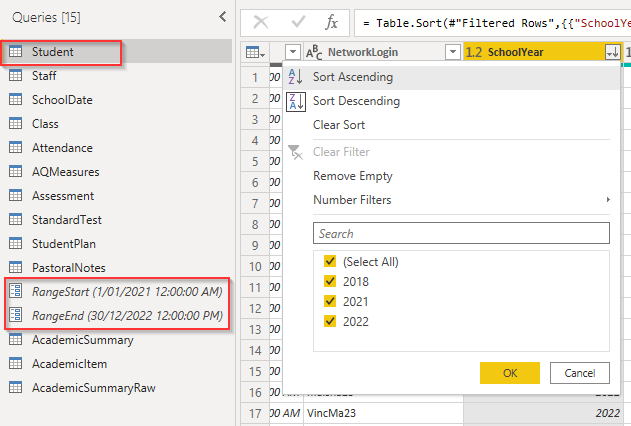Expand the Number Filters submenu arrow
Image resolution: width=631 pixels, height=426 pixels.
click(x=608, y=200)
